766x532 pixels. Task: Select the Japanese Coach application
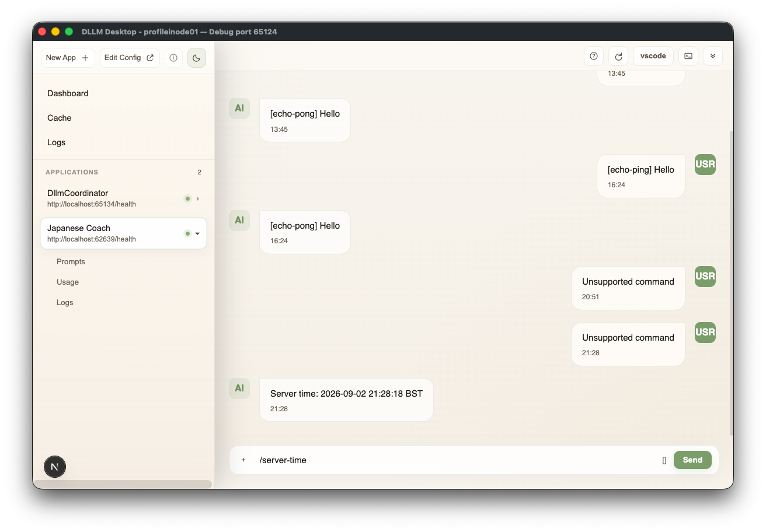click(x=123, y=233)
